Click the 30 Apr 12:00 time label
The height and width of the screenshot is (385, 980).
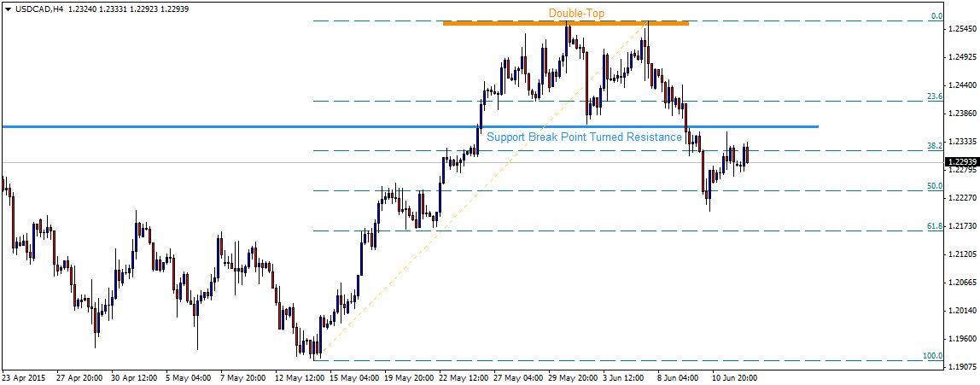[x=136, y=378]
